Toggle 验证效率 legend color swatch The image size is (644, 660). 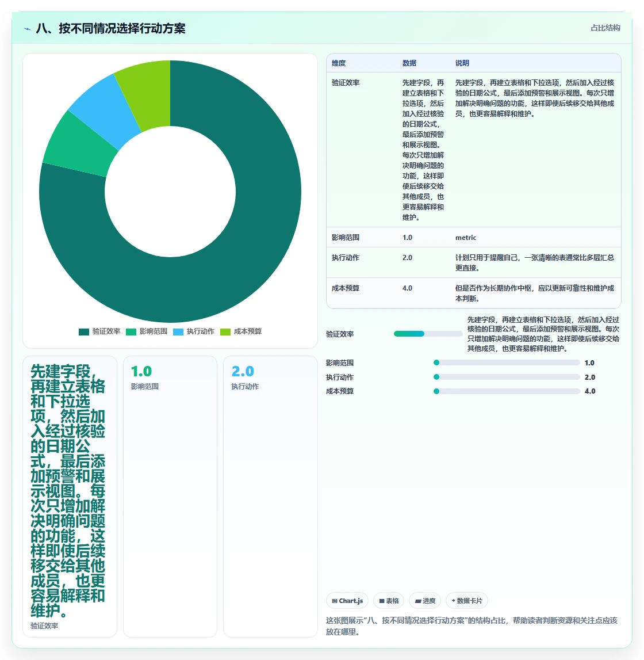tap(84, 331)
